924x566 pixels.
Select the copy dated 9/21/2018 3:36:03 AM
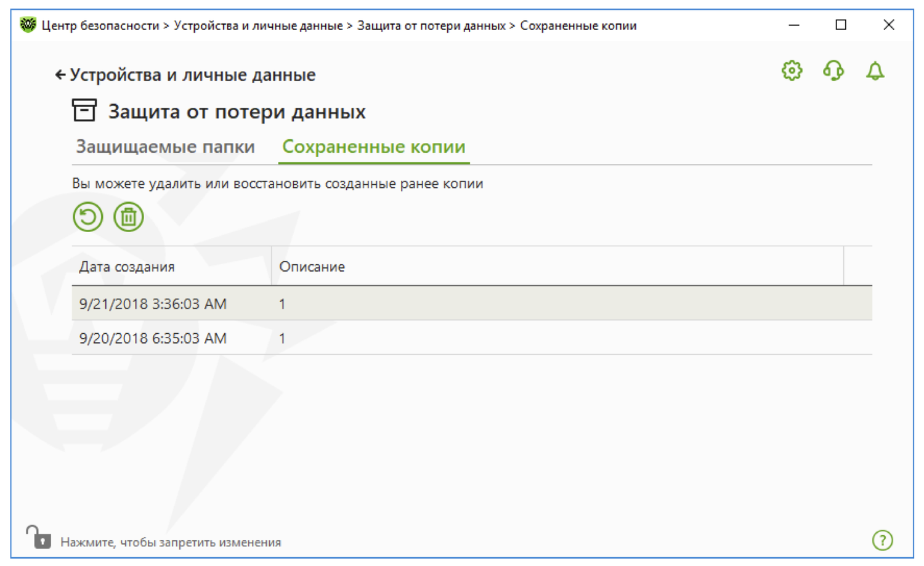(153, 304)
